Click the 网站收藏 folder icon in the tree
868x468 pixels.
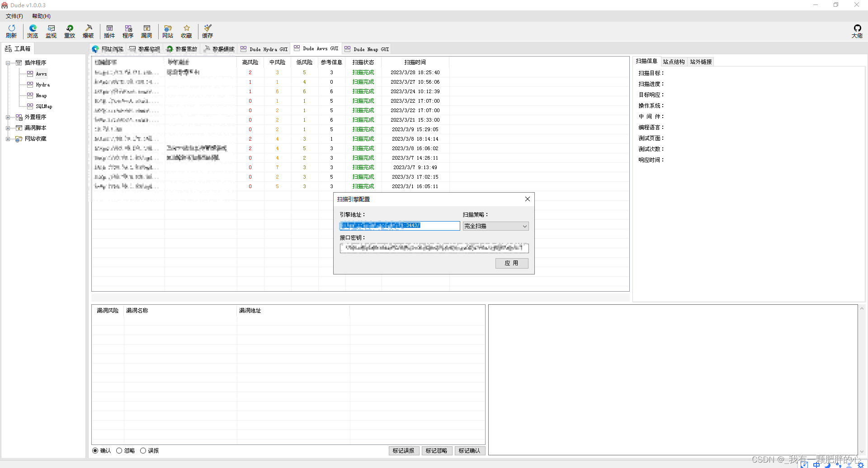[x=19, y=139]
